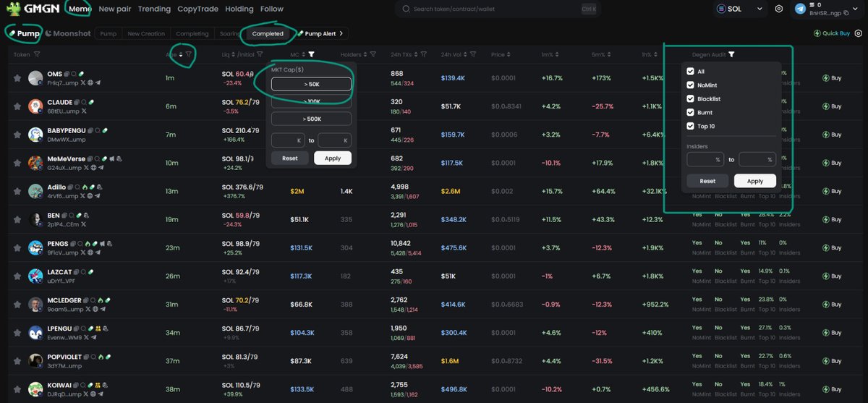Screen dimensions: 868x403
Task: Select the Completing sub-tab
Action: click(193, 33)
